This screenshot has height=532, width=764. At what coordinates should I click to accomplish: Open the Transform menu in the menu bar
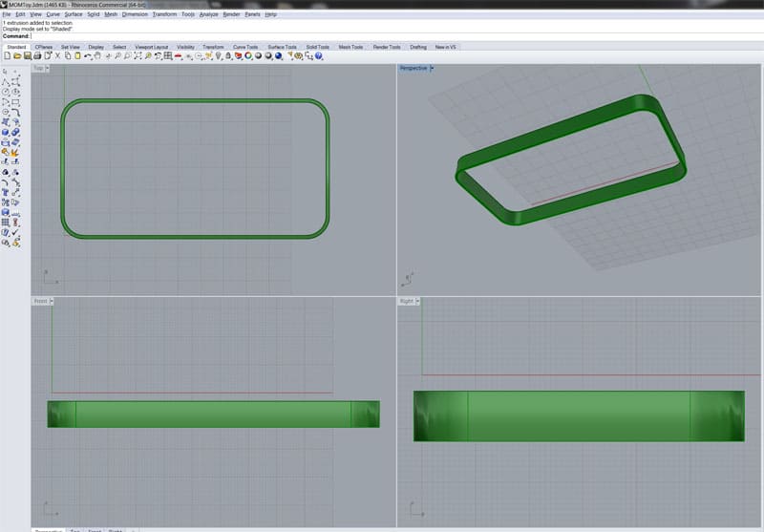(164, 14)
